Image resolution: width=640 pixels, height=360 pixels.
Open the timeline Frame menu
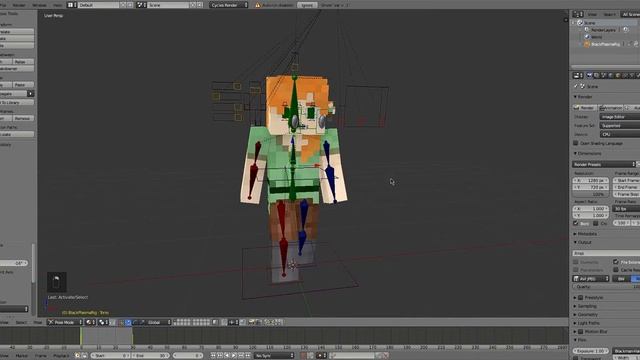[41, 356]
